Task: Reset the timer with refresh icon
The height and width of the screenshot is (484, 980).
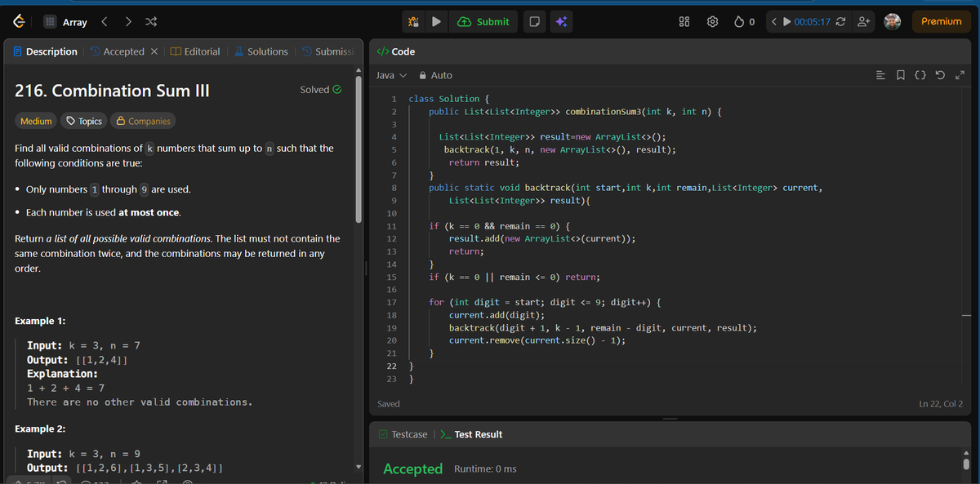Action: point(840,22)
